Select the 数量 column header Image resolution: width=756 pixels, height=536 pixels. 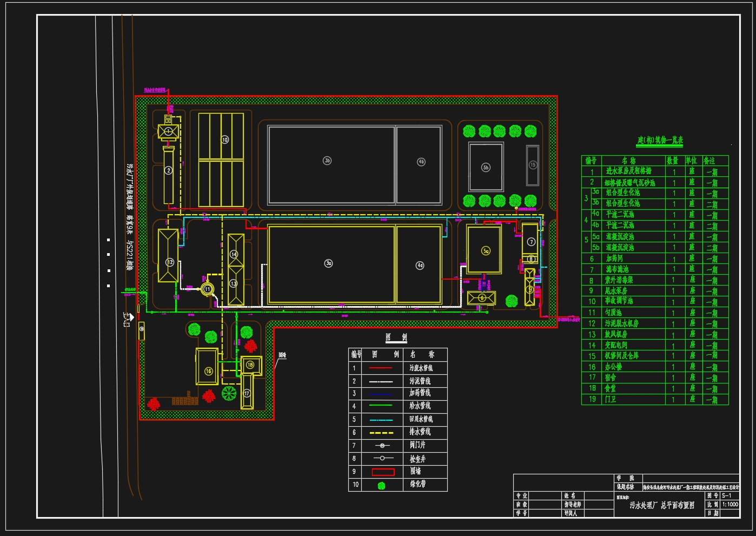click(x=672, y=161)
